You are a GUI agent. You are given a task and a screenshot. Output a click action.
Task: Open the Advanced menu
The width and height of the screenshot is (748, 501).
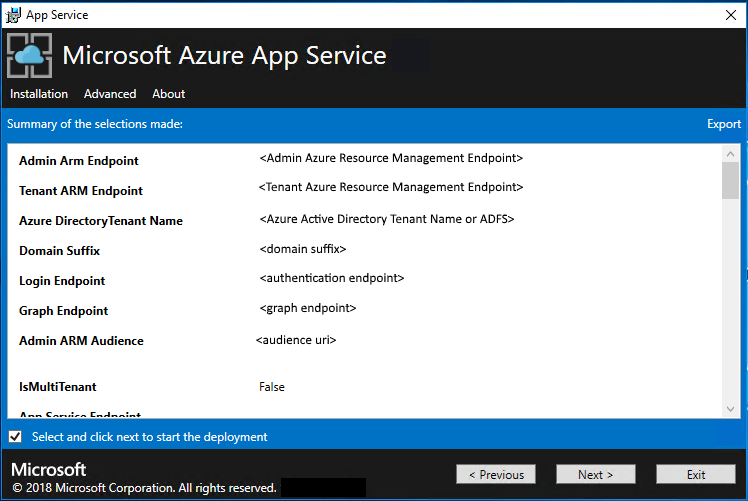[110, 94]
